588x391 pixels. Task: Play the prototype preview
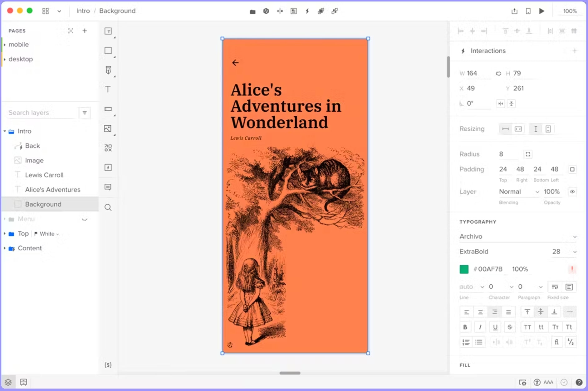542,11
